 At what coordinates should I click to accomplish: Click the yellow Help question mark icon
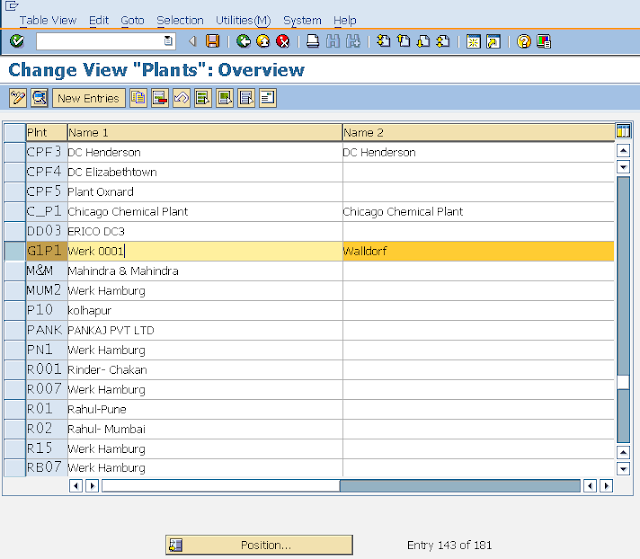524,41
